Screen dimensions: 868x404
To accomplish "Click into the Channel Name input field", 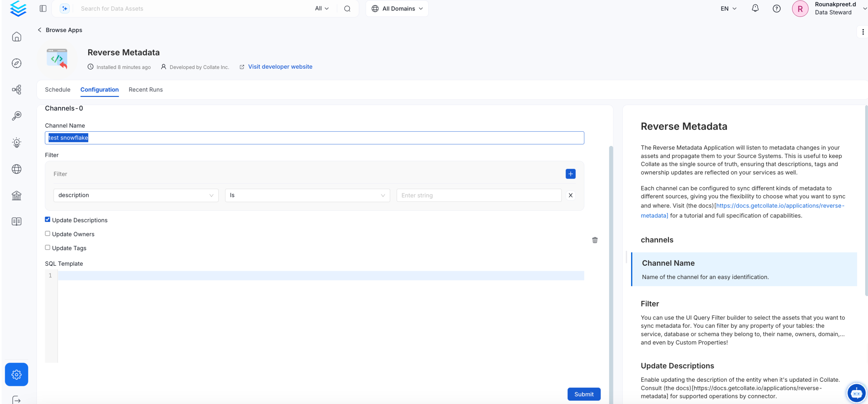I will coord(314,138).
